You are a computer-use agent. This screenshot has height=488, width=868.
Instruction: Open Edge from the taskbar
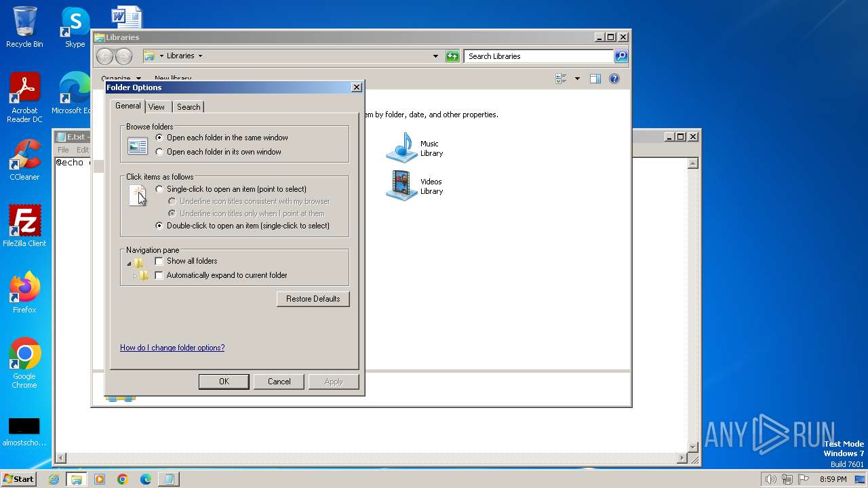146,479
